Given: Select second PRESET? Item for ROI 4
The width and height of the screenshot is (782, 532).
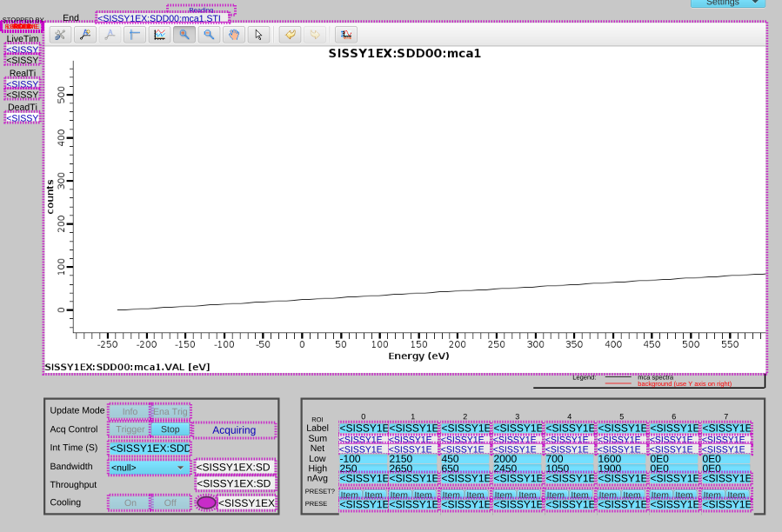Looking at the screenshot, I should pos(580,495).
